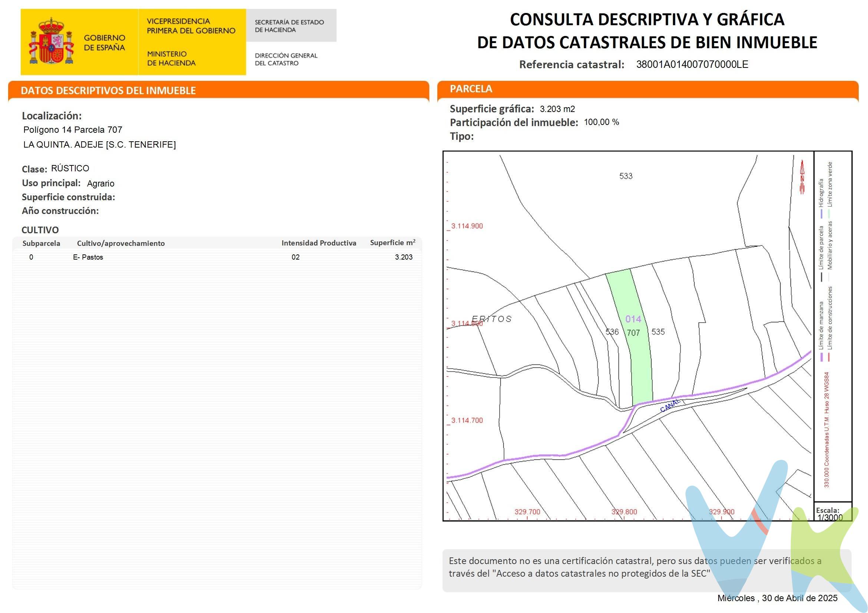Click the subparcela value '0'
The image size is (868, 613).
coord(31,257)
